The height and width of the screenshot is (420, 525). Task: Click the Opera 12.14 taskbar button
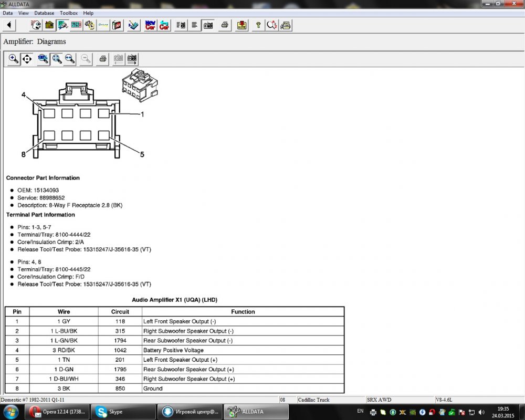point(57,412)
